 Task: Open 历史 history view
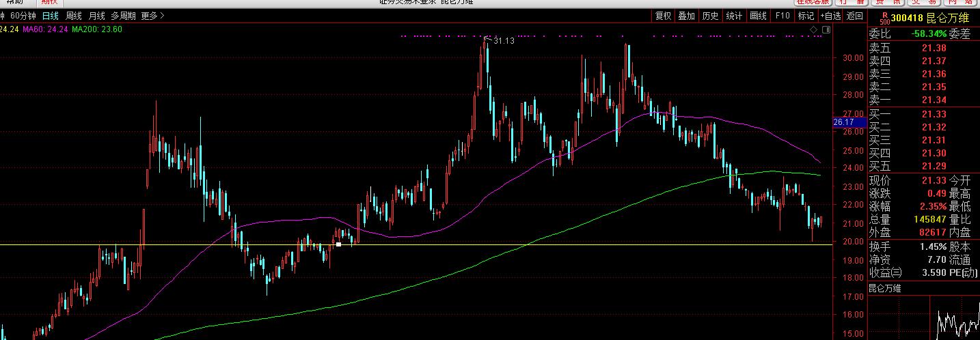[x=710, y=16]
